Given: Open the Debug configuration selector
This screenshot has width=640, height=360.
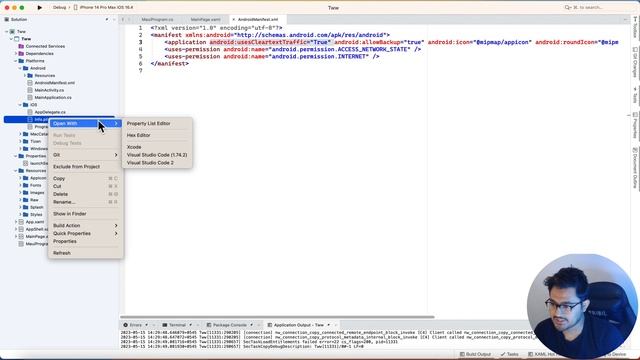Looking at the screenshot, I should coord(59,7).
